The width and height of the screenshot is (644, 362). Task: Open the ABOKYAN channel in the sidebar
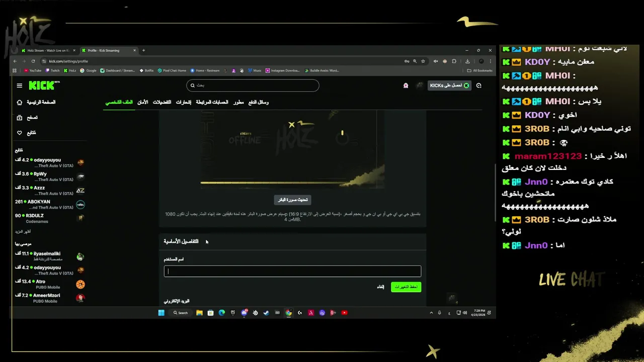click(50, 204)
